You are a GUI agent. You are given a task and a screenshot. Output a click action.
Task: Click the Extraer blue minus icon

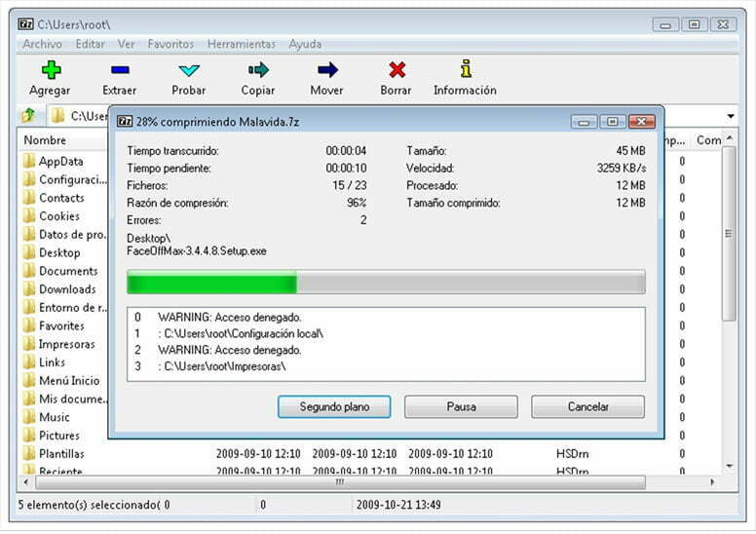pyautogui.click(x=120, y=70)
